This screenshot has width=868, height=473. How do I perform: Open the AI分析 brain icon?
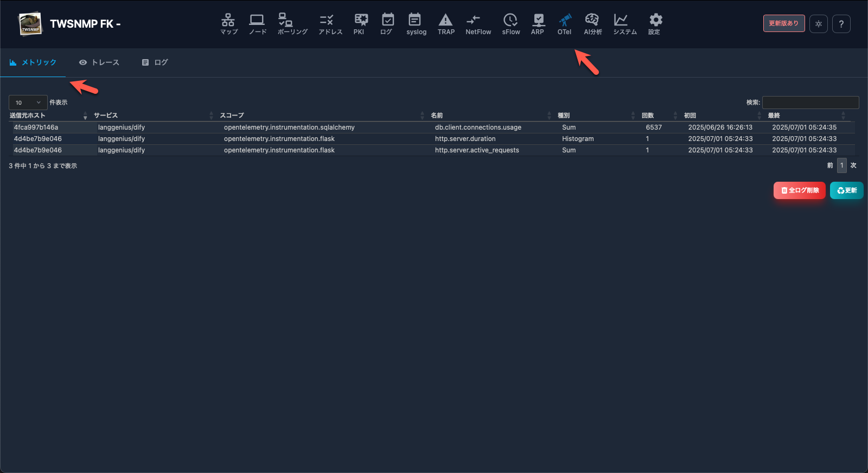592,24
